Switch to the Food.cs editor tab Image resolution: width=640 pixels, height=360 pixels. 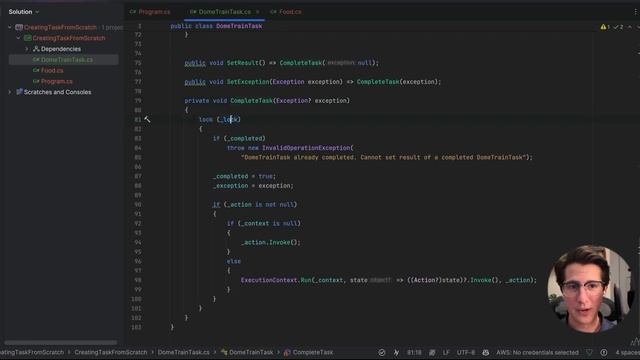pos(286,12)
